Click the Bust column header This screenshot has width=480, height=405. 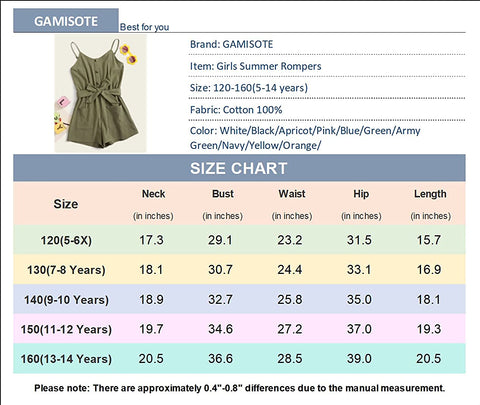[x=223, y=194]
